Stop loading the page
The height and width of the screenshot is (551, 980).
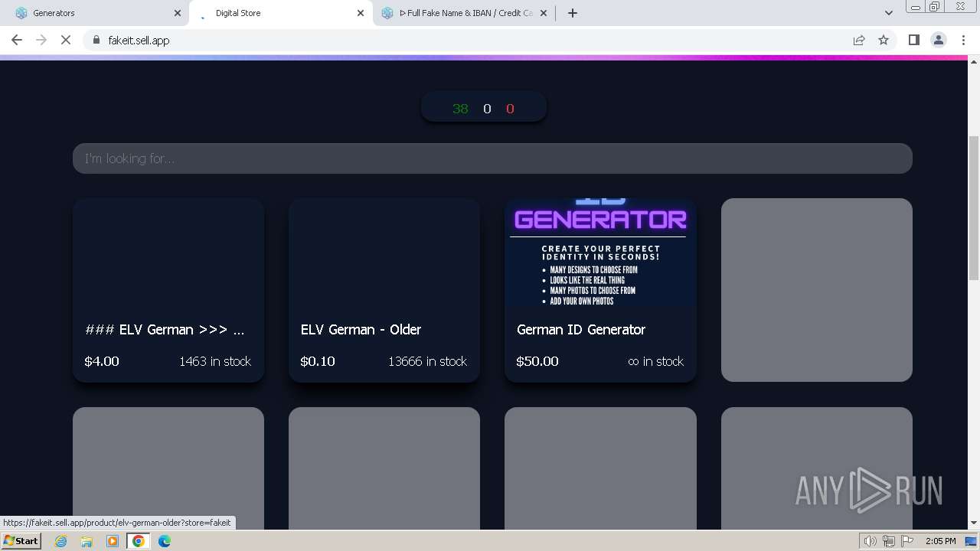click(x=66, y=40)
